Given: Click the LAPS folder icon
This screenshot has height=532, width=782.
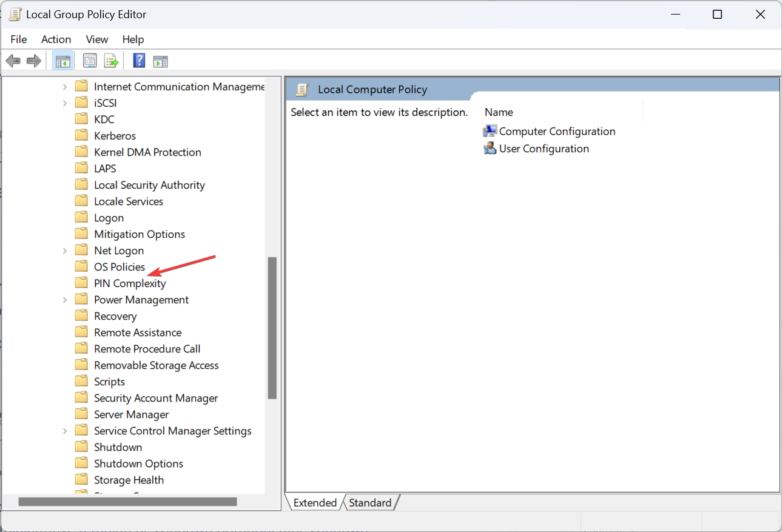Looking at the screenshot, I should [x=81, y=168].
